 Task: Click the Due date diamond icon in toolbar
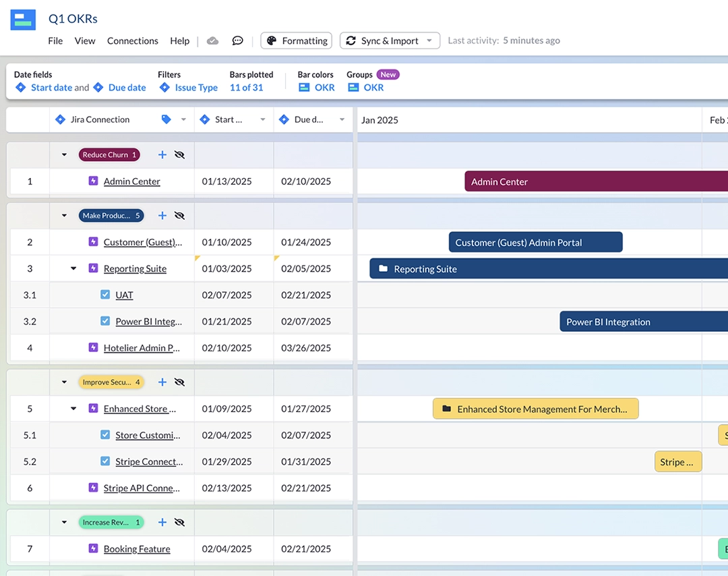pyautogui.click(x=98, y=87)
